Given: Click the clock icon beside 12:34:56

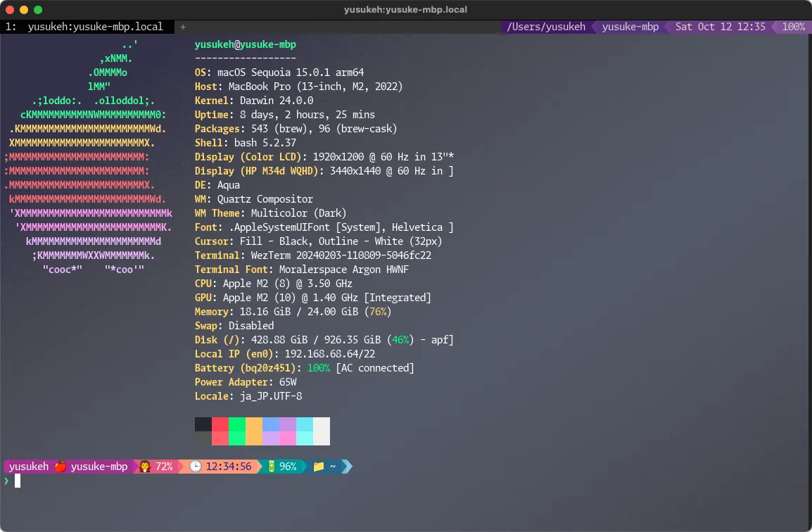Looking at the screenshot, I should (x=195, y=467).
